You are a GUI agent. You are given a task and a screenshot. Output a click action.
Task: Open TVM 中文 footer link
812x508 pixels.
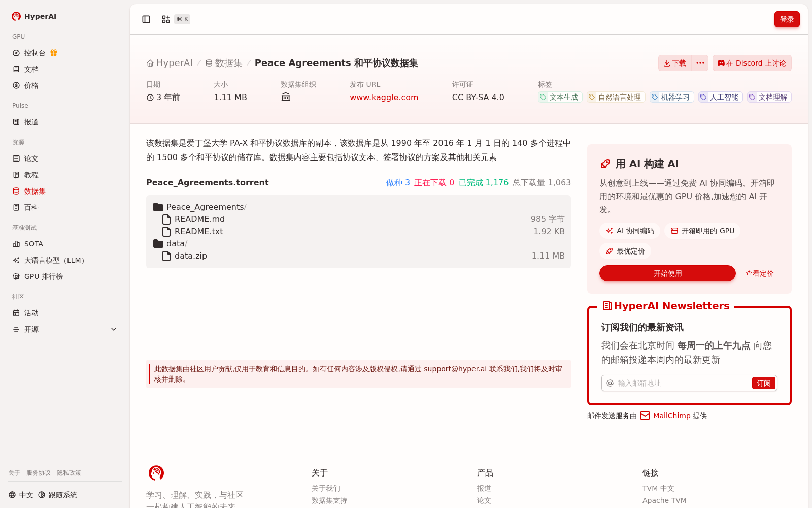(658, 488)
